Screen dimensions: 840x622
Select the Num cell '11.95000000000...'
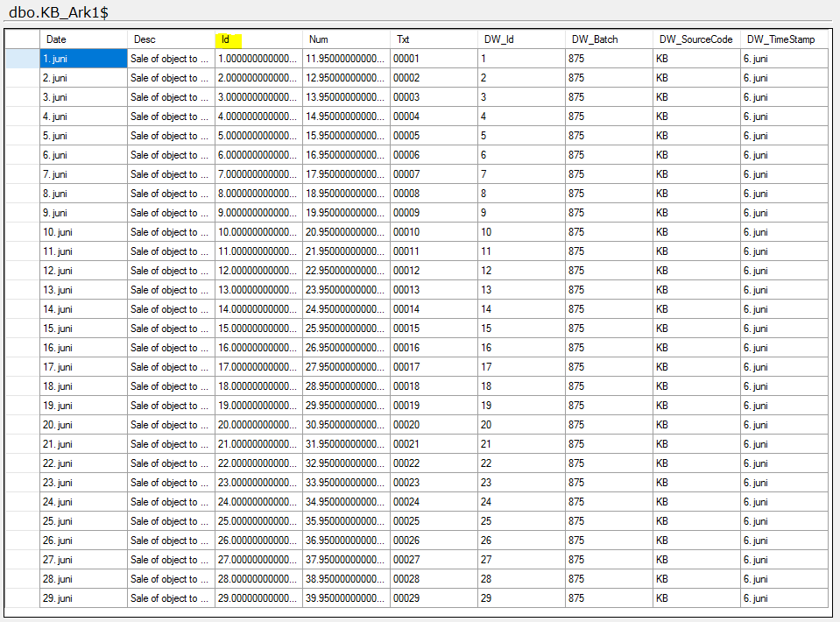(347, 59)
